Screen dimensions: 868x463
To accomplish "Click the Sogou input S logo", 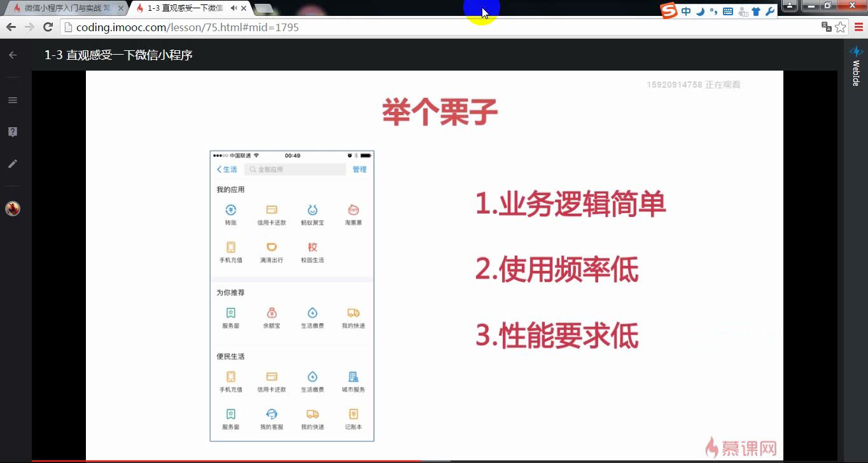I will click(x=668, y=11).
